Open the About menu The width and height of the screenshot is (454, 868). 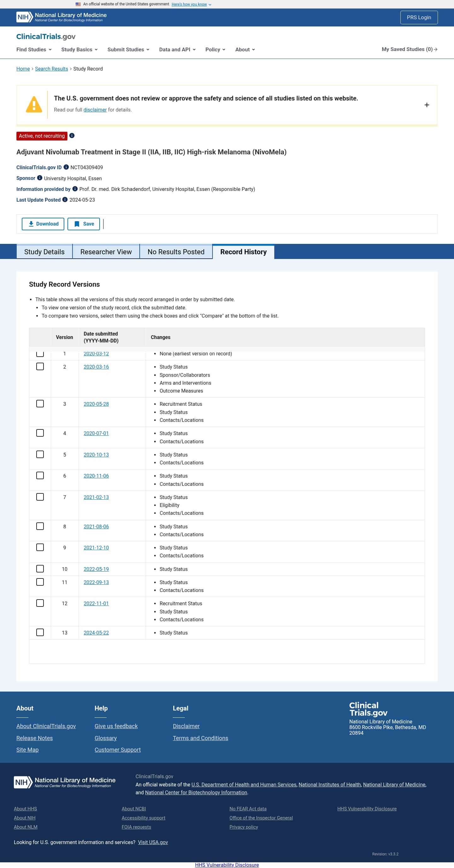pyautogui.click(x=245, y=49)
